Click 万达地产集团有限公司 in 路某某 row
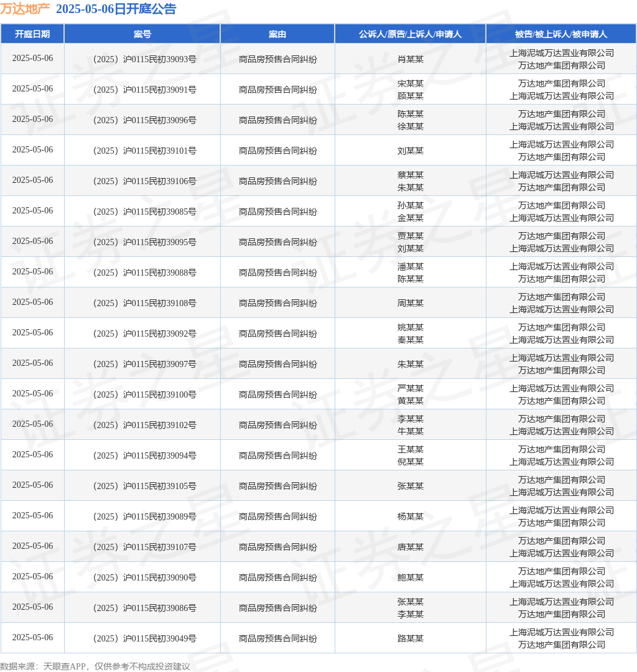Screen dimensions: 637x672 pos(561,644)
